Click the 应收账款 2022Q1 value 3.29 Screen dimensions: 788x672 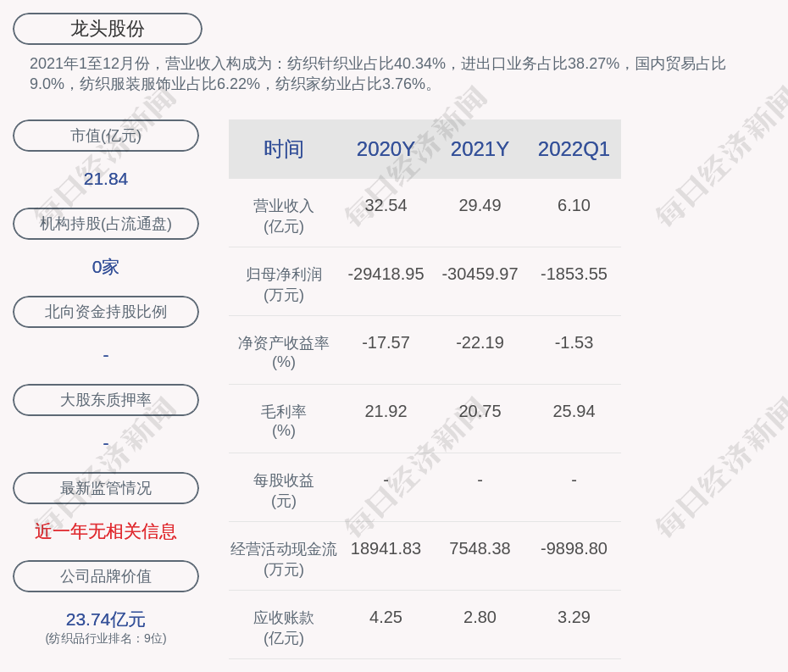[x=574, y=617]
